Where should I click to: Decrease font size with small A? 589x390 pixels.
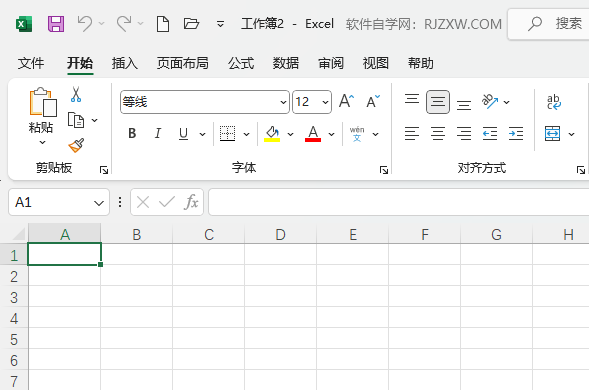click(x=373, y=101)
